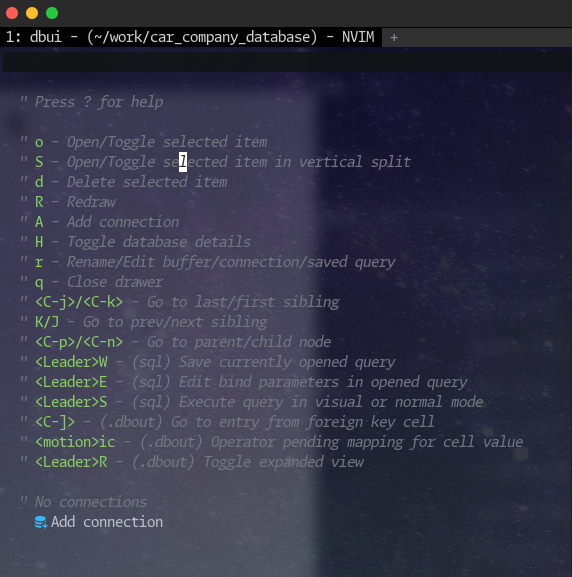Click the 'S - Open/Toggle' vertical split line
The width and height of the screenshot is (572, 577).
(x=215, y=162)
